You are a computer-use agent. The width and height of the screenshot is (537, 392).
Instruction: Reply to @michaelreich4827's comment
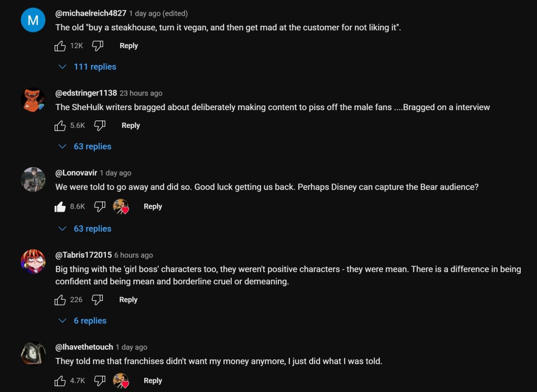coord(128,46)
